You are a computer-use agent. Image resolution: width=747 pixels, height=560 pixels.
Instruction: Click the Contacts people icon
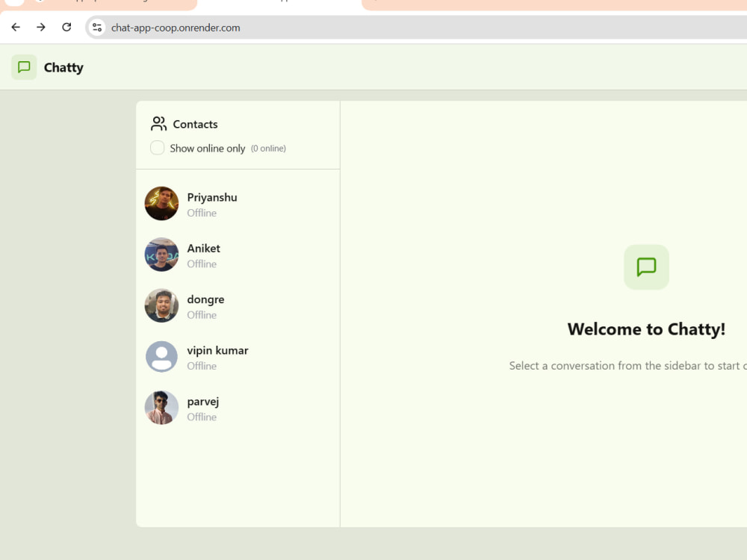pyautogui.click(x=158, y=124)
